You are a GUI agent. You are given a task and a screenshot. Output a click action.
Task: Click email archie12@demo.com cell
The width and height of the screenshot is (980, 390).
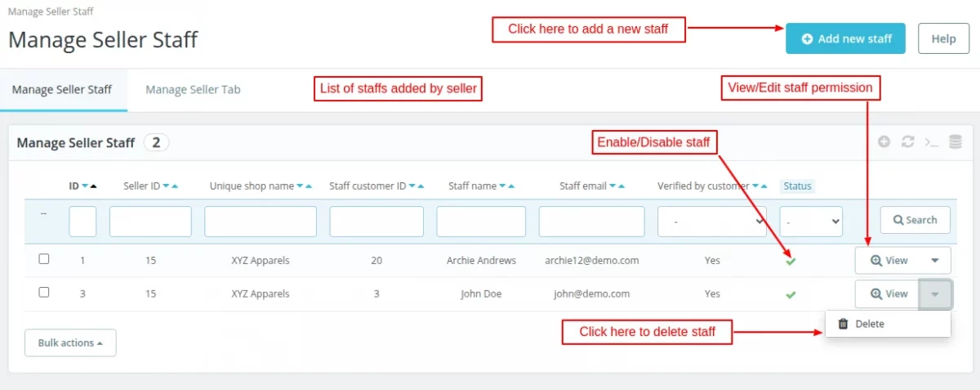[x=592, y=261]
